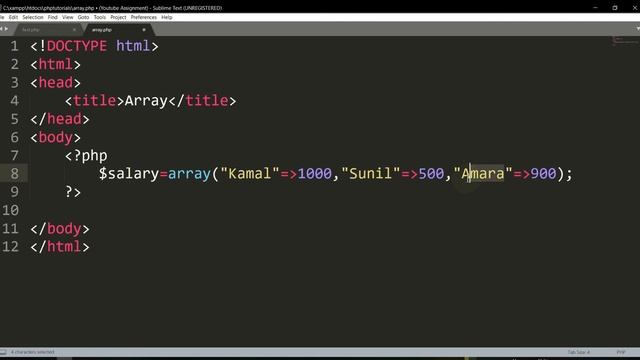Click line number 12 in the gutter
Viewport: 640px width, 360px height.
tap(11, 247)
